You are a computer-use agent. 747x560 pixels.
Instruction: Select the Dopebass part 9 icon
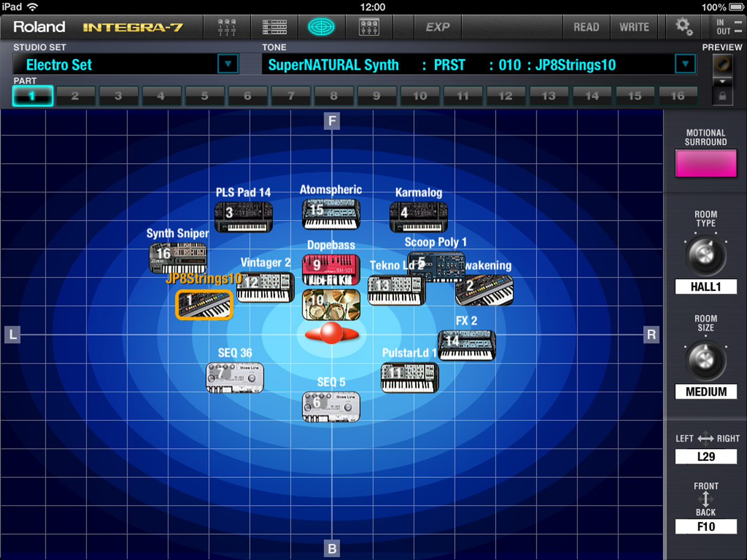tap(331, 269)
